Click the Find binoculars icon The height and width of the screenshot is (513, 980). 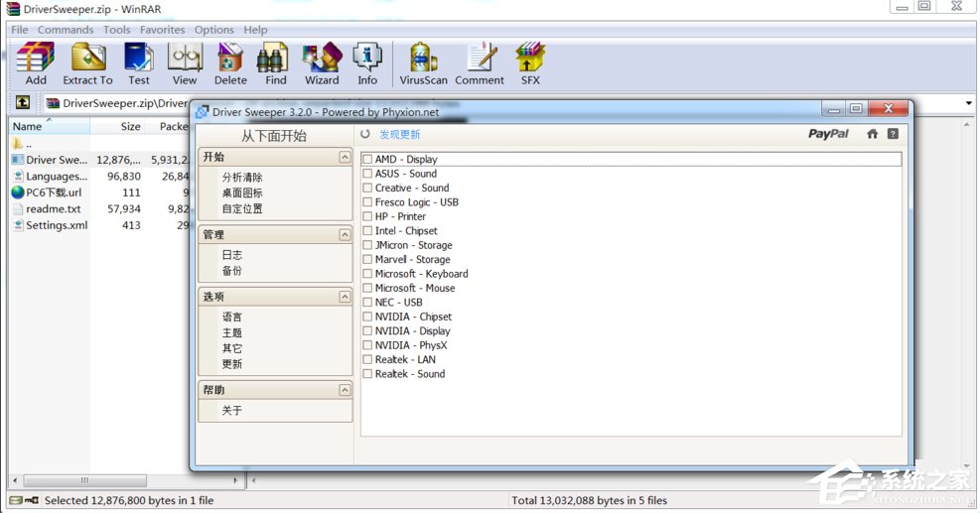(275, 63)
